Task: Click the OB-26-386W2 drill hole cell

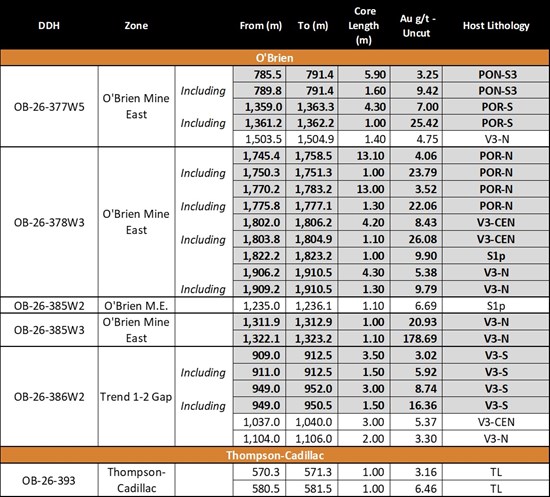Action: click(49, 397)
